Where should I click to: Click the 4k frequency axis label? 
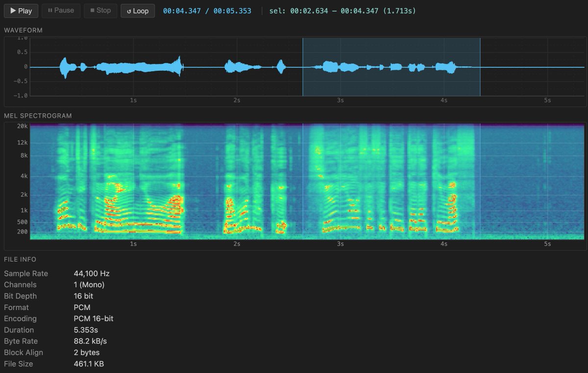[x=24, y=176]
